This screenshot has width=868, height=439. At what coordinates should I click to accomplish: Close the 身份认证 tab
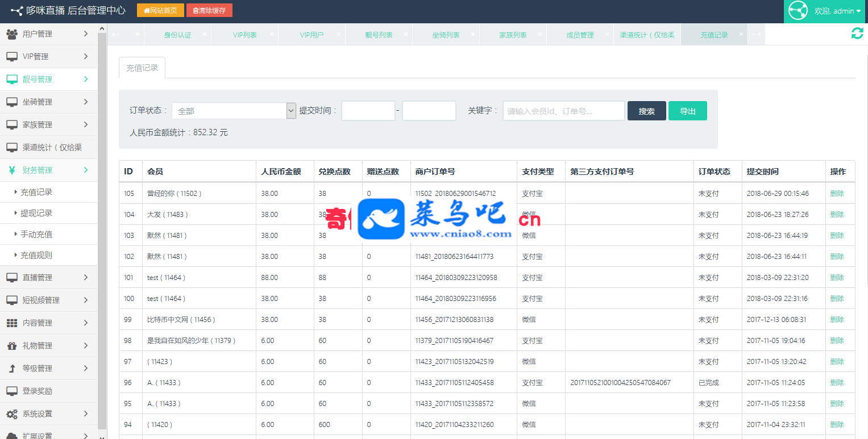[204, 34]
